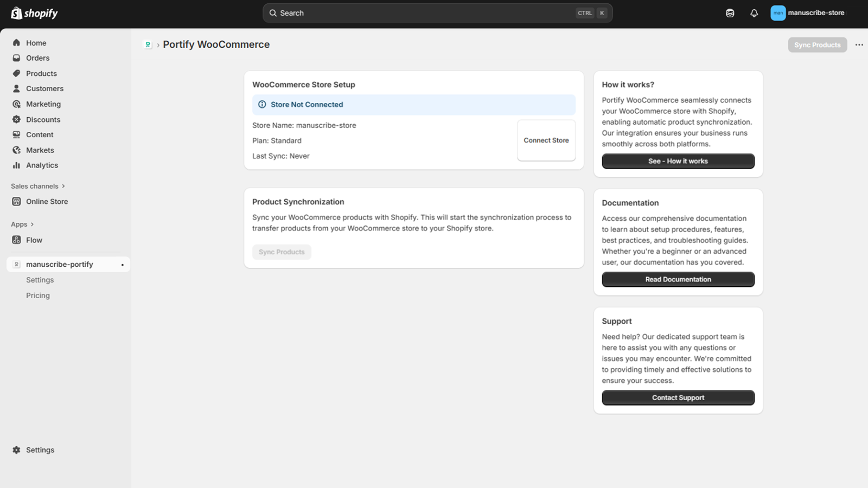Open Settings under manuscribe-portify
The image size is (868, 488).
tap(40, 280)
